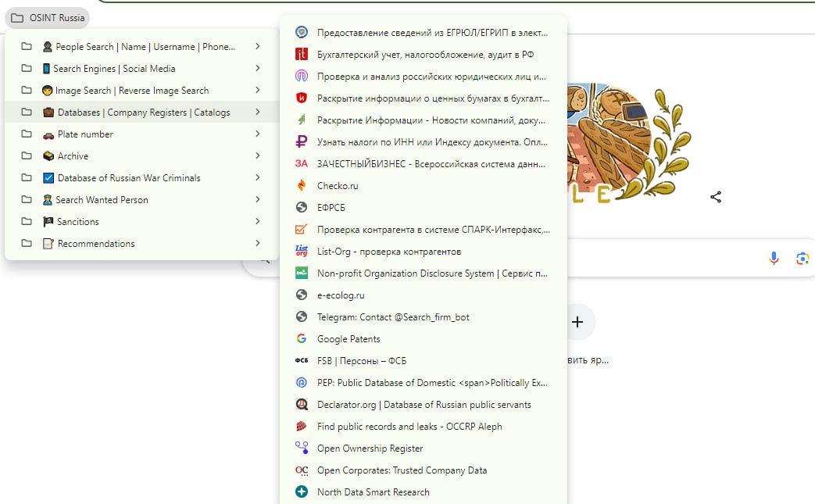Open Find public records OCCRP Aleph bookmark
This screenshot has width=815, height=504.
tap(409, 427)
